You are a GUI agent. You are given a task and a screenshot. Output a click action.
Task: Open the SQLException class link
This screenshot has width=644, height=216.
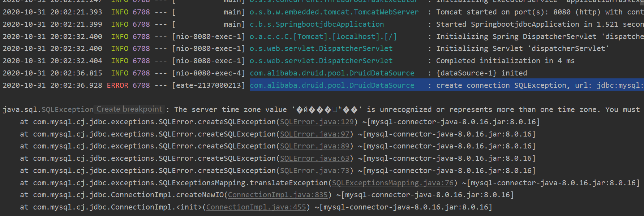68,109
